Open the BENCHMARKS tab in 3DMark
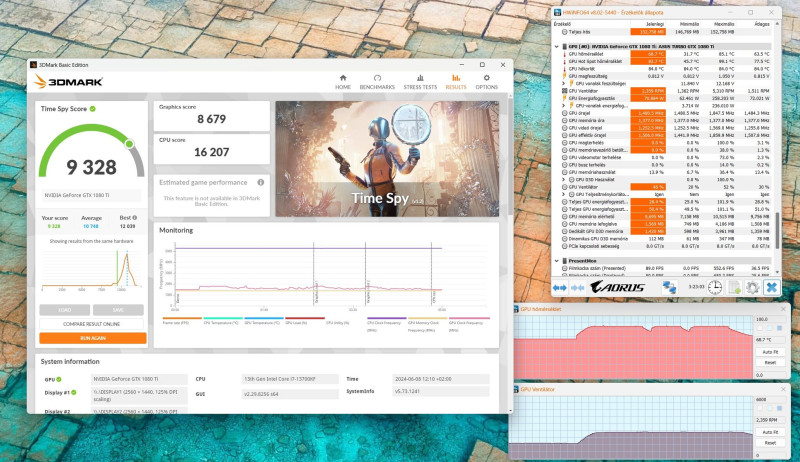 377,82
